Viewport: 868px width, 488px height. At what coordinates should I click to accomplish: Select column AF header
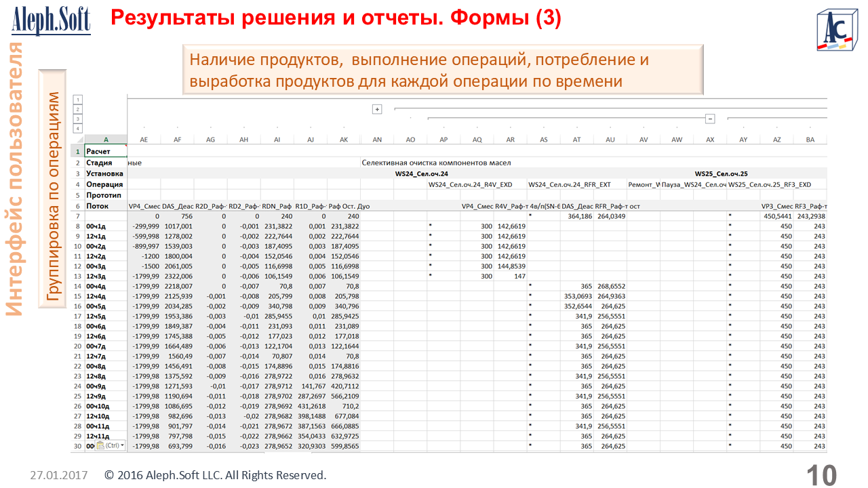click(x=177, y=140)
